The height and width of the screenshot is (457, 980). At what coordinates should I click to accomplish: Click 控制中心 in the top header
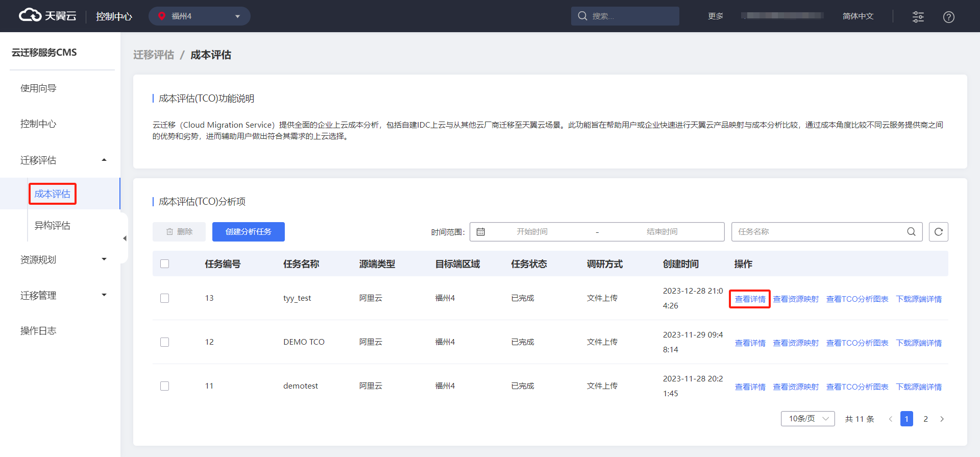[x=114, y=16]
